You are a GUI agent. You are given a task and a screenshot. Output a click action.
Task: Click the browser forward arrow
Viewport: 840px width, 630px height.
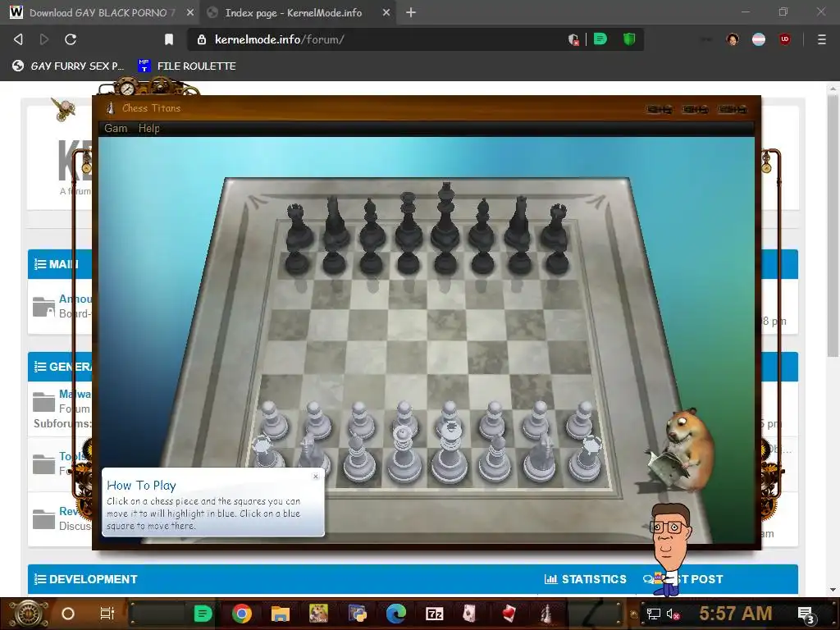[x=44, y=39]
